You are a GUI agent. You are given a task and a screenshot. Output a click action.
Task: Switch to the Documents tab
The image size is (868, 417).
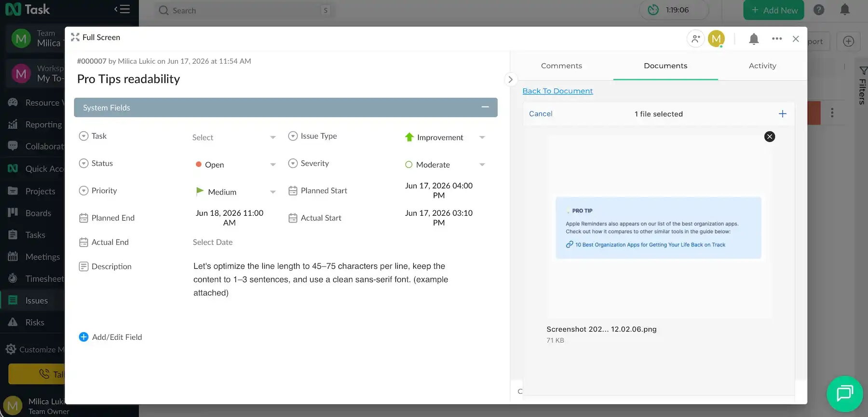[x=665, y=66]
